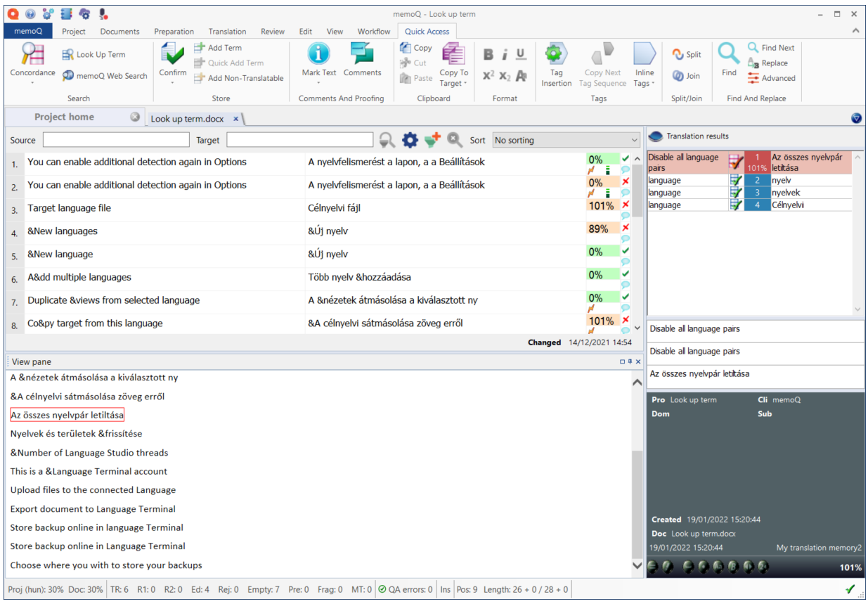Screen dimensions: 868x604
Task: Select segment 'A&dd multiple languages'
Action: click(79, 277)
